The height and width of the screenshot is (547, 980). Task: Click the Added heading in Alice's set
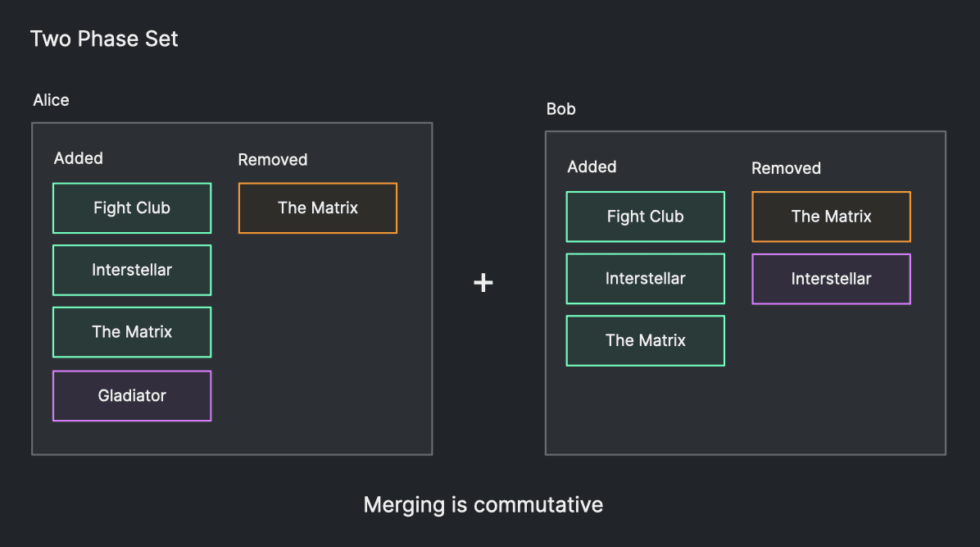pyautogui.click(x=79, y=158)
